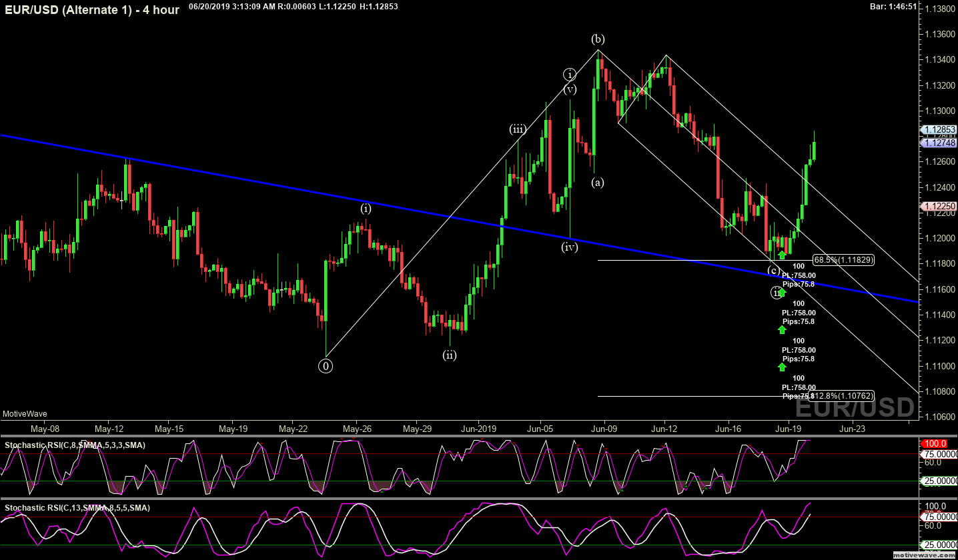This screenshot has height=560, width=958.
Task: Click the Jun-09 date axis label
Action: click(604, 429)
